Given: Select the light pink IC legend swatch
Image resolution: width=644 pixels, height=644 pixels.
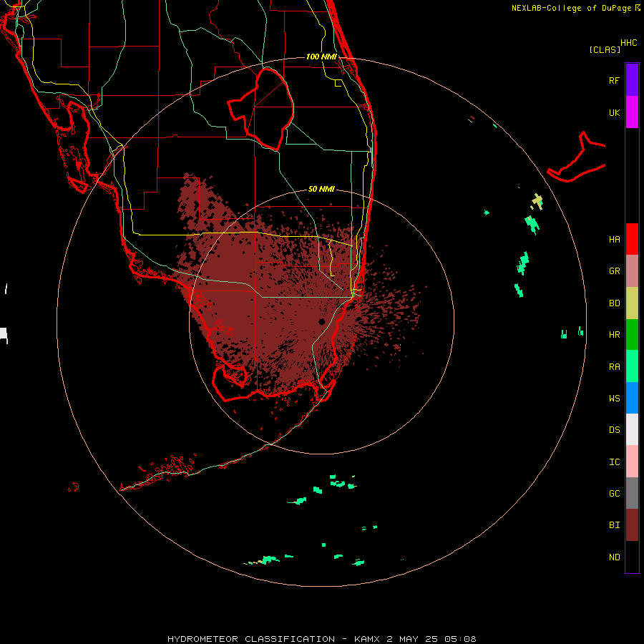Looking at the screenshot, I should tap(632, 462).
